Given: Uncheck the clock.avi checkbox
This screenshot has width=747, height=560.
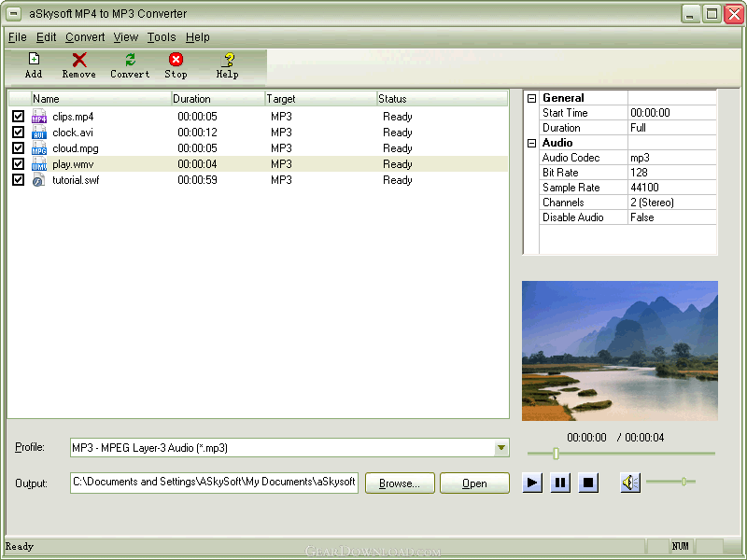Looking at the screenshot, I should point(18,132).
